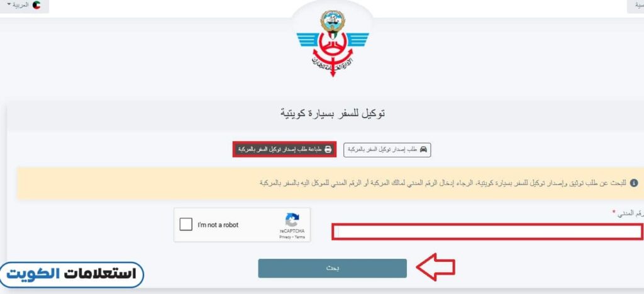Click the printer icon on the print request button

[x=328, y=149]
